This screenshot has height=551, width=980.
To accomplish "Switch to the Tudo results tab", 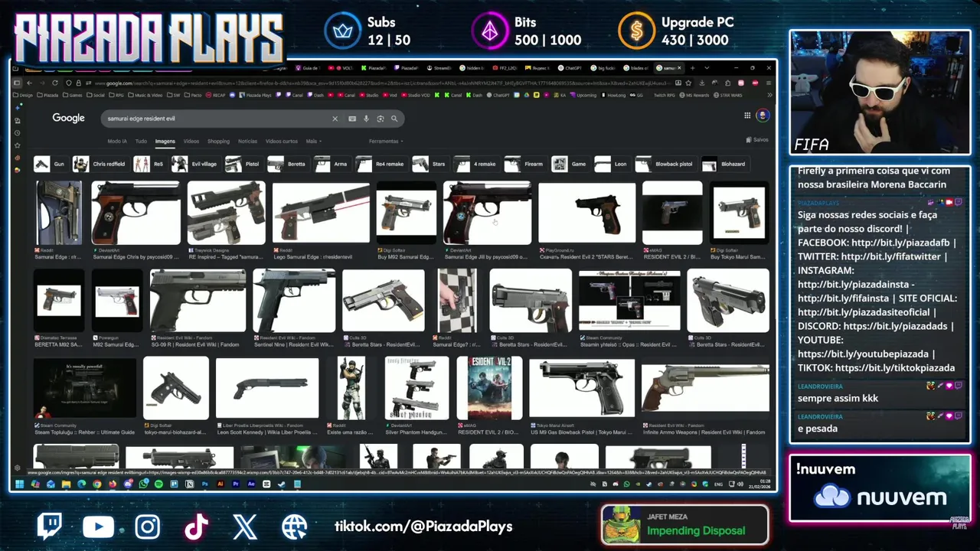I will click(x=141, y=142).
